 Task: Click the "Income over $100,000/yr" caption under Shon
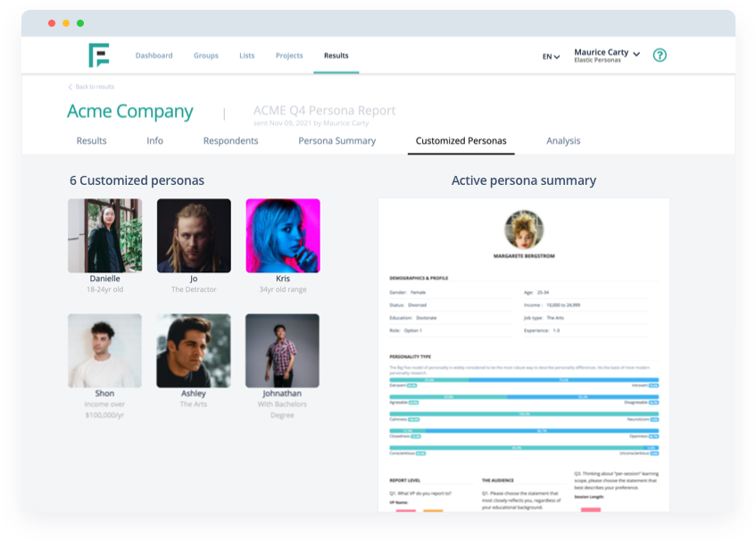pos(104,409)
